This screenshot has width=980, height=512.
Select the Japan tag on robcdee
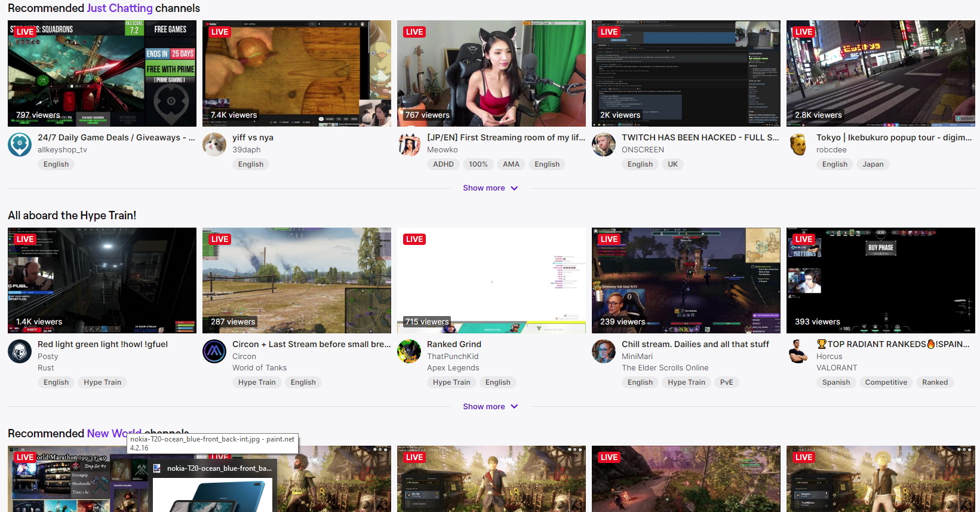point(873,164)
